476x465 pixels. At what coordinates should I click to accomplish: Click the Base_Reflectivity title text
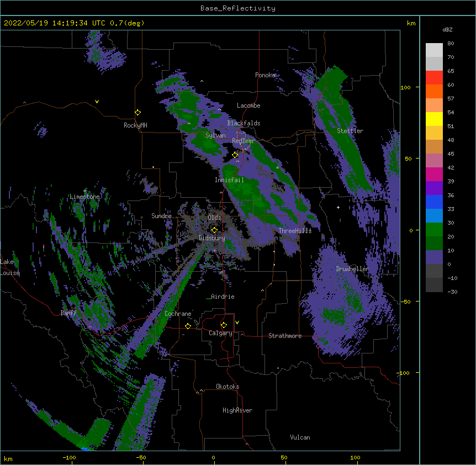click(238, 8)
